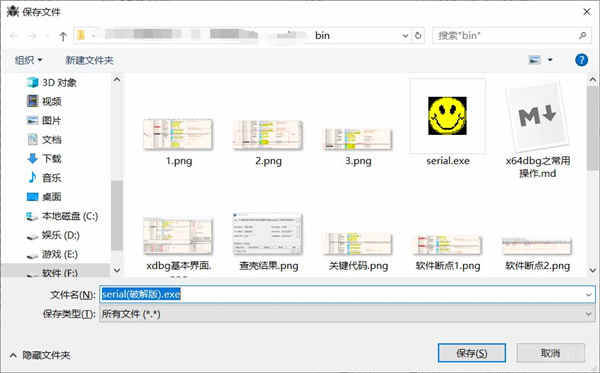Screen dimensions: 600x373
Task: Expand the view options dropdown arrow
Action: coord(550,60)
